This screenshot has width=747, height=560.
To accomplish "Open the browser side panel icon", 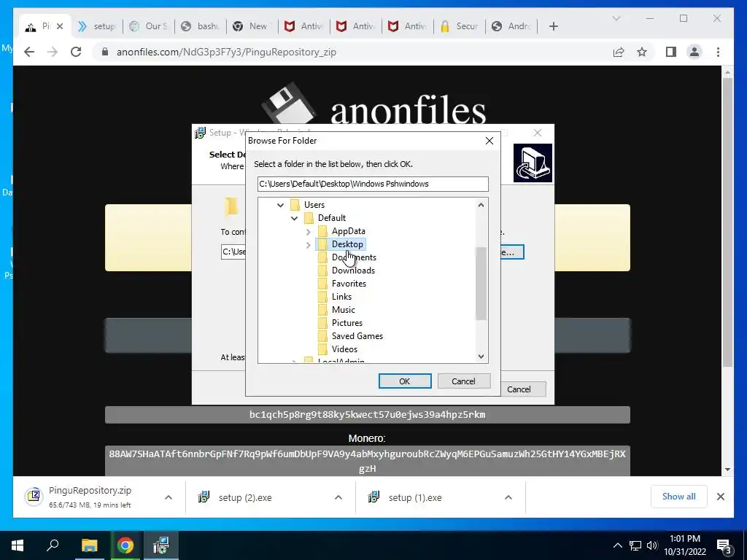I will click(x=671, y=52).
